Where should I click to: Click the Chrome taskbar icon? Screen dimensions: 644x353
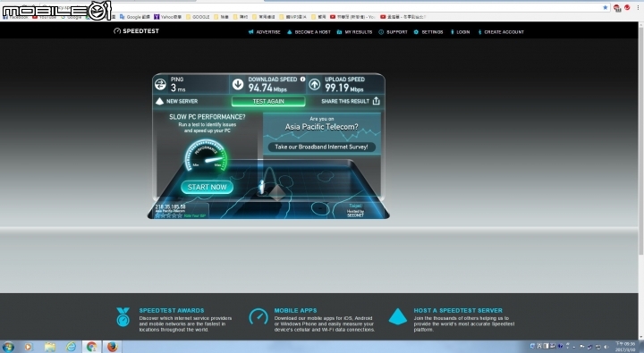(91, 347)
